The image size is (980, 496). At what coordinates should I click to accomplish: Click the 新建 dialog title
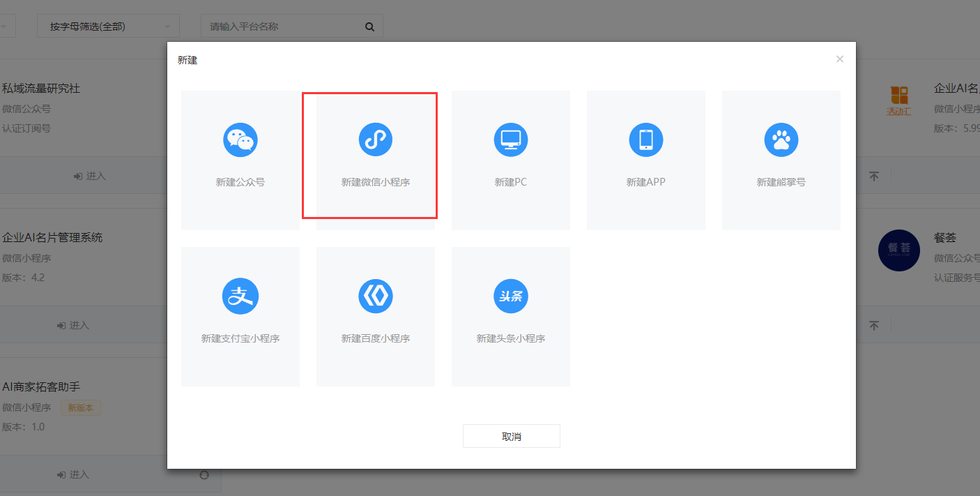[x=187, y=60]
